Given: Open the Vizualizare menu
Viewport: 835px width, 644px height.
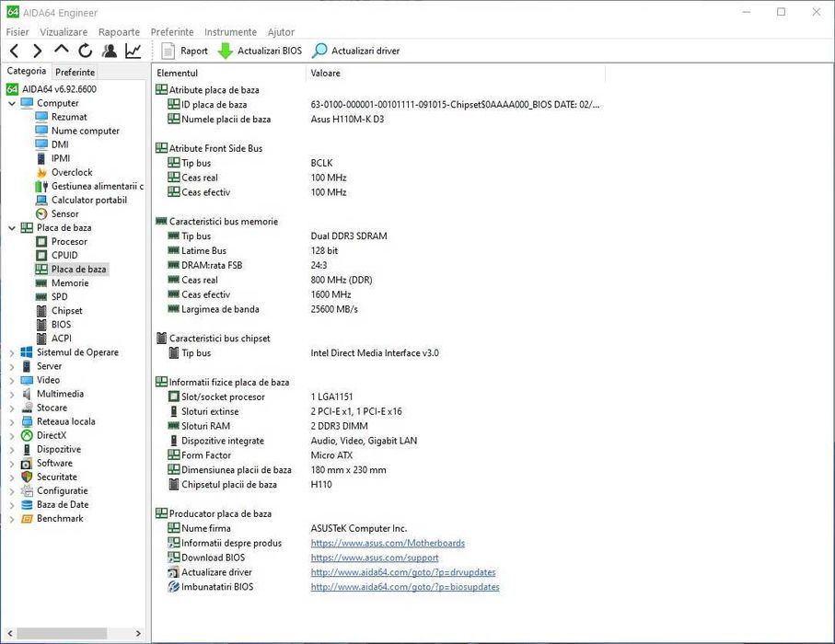Looking at the screenshot, I should [64, 32].
